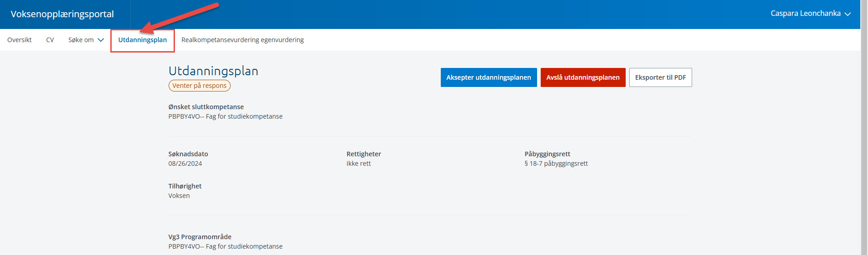Click the Påbyggingsrett label
This screenshot has height=255, width=868.
547,154
